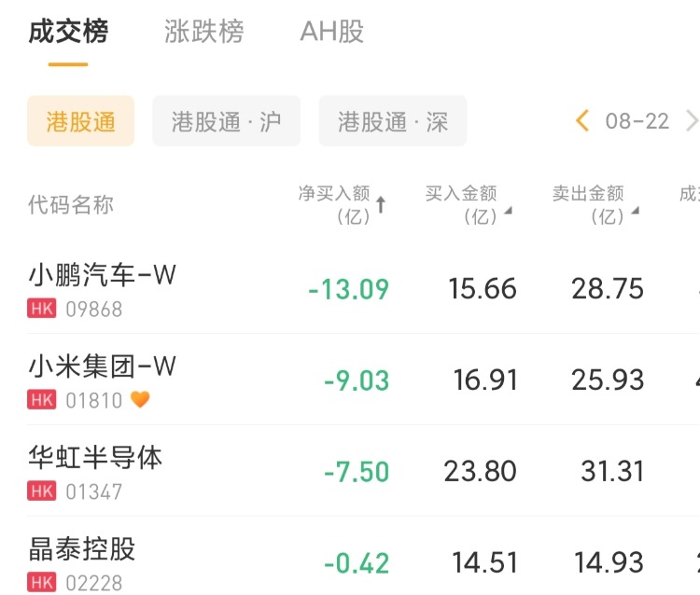
Task: Click buy amount 14.51
Action: click(x=484, y=562)
